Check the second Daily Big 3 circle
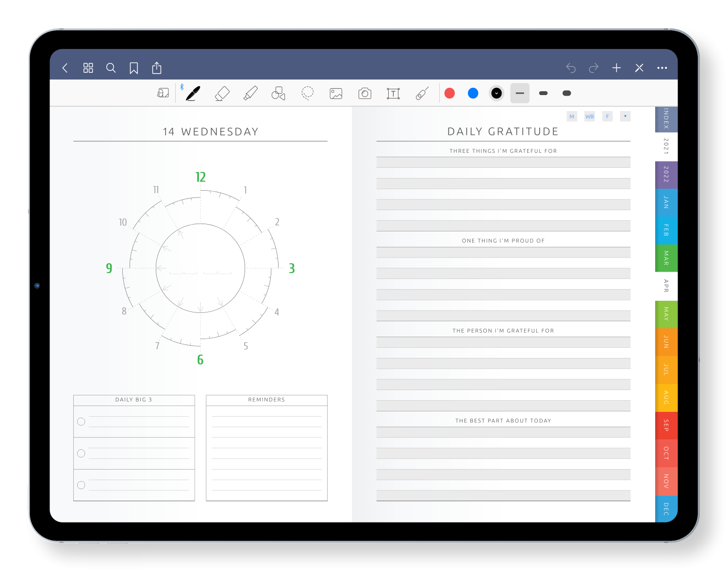728x570 pixels. (x=81, y=454)
